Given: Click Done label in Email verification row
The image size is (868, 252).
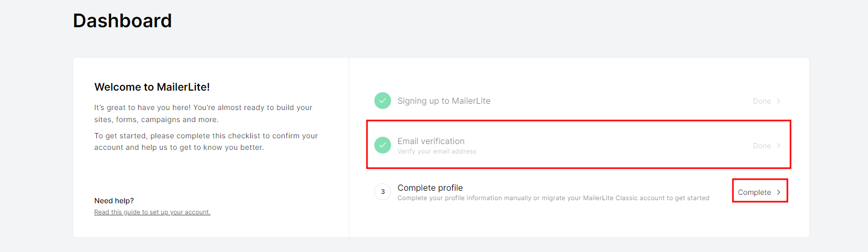Looking at the screenshot, I should click(x=762, y=146).
